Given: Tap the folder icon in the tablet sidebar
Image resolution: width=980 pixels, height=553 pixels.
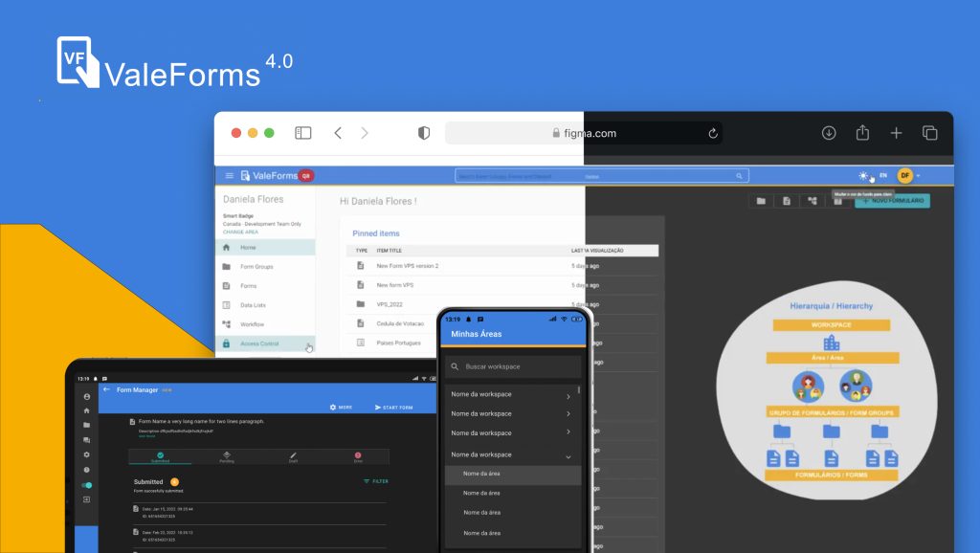Looking at the screenshot, I should [87, 425].
